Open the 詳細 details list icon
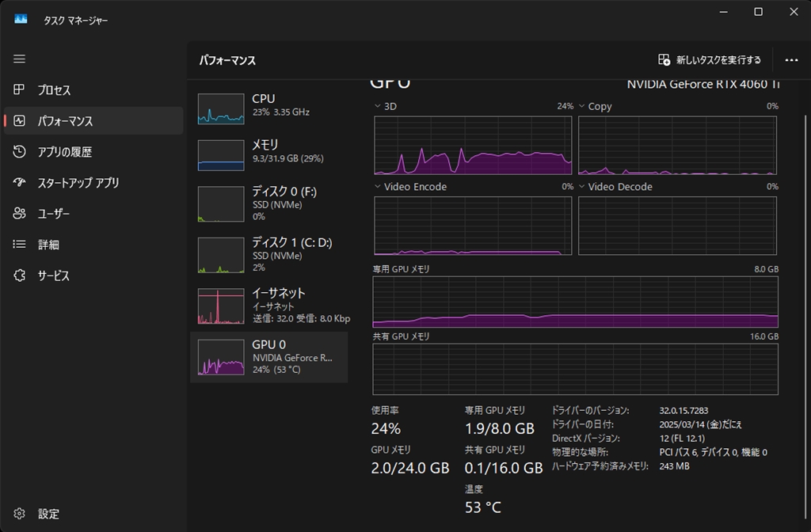 click(20, 245)
